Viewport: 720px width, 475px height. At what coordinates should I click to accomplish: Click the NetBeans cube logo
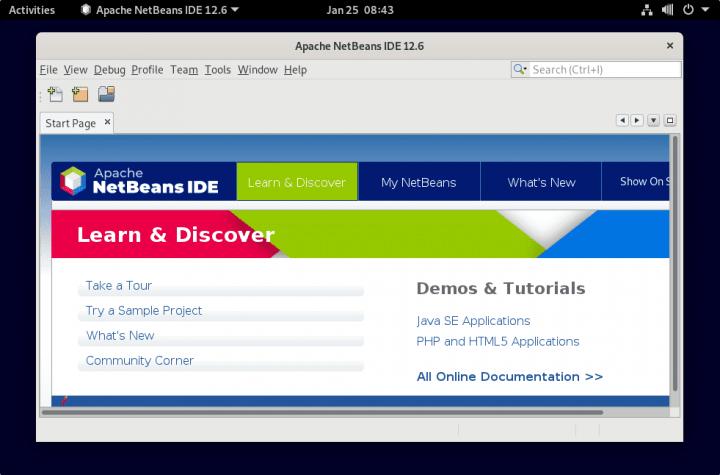click(73, 181)
